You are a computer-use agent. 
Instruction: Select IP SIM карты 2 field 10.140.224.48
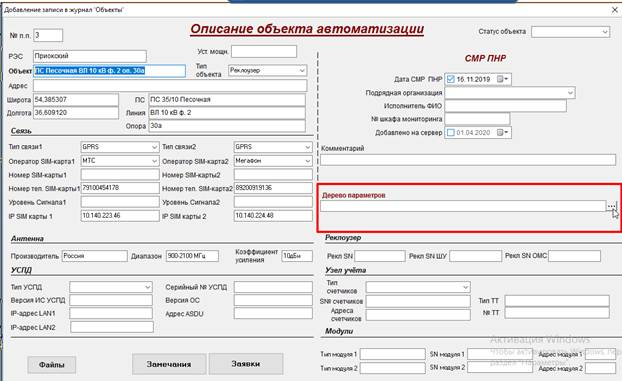(273, 216)
